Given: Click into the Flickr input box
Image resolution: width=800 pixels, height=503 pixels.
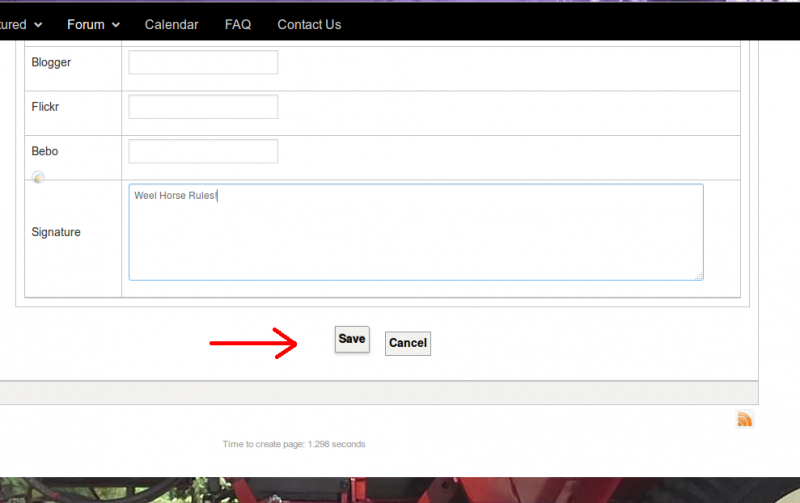Looking at the screenshot, I should coord(203,107).
